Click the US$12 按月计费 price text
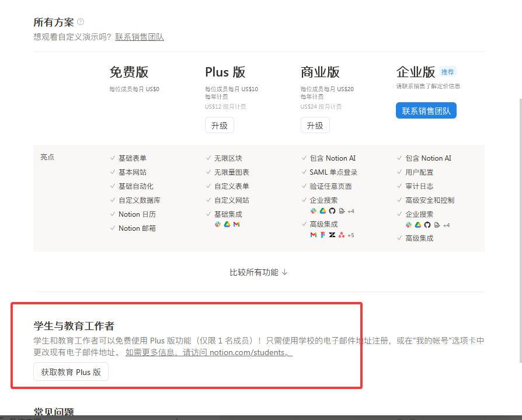Viewport: 522px width, 420px height. [x=225, y=106]
